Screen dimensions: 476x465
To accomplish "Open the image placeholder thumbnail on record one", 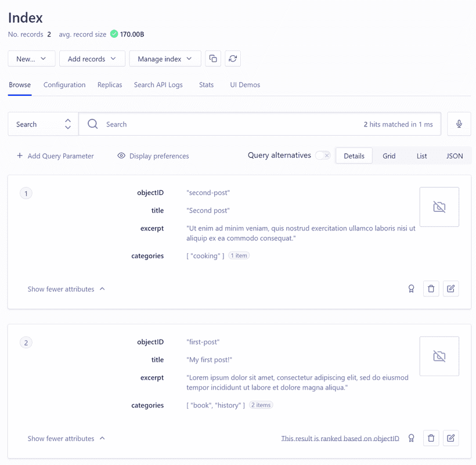I will click(439, 207).
